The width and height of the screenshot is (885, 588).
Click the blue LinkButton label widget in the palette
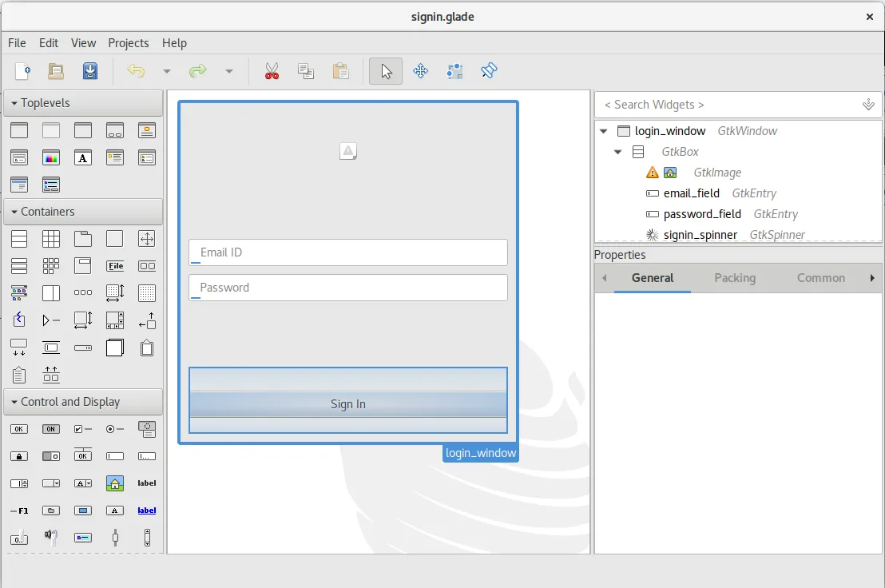(146, 511)
